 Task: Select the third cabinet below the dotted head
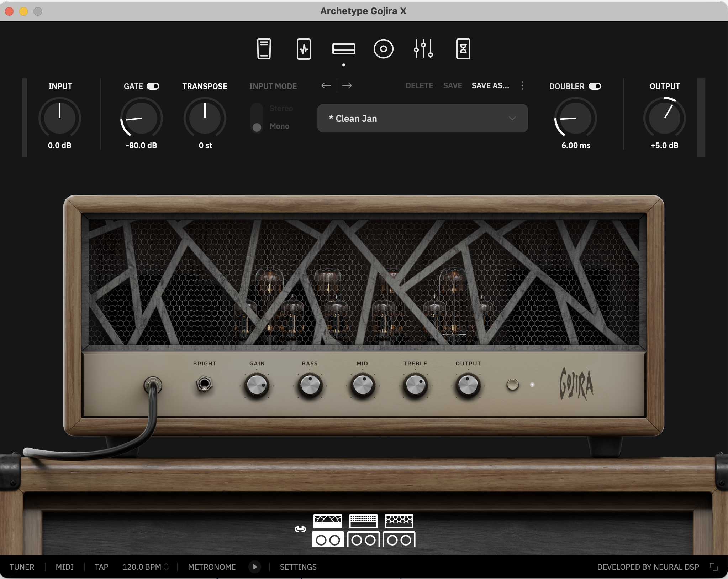click(399, 539)
